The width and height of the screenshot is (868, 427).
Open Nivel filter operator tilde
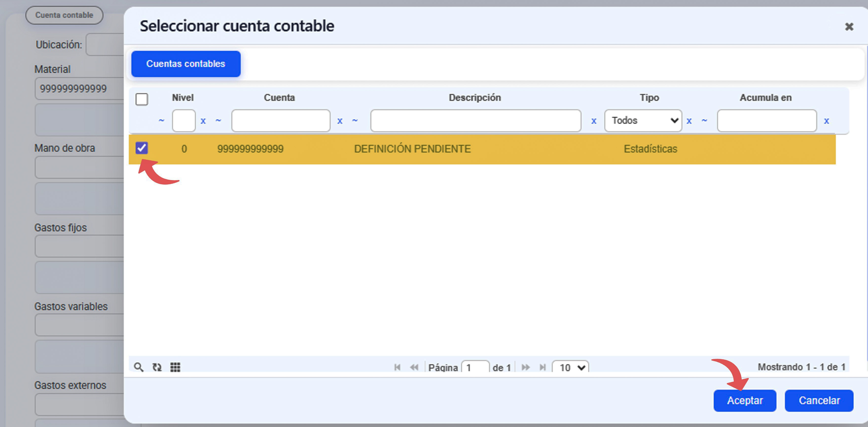pos(162,120)
